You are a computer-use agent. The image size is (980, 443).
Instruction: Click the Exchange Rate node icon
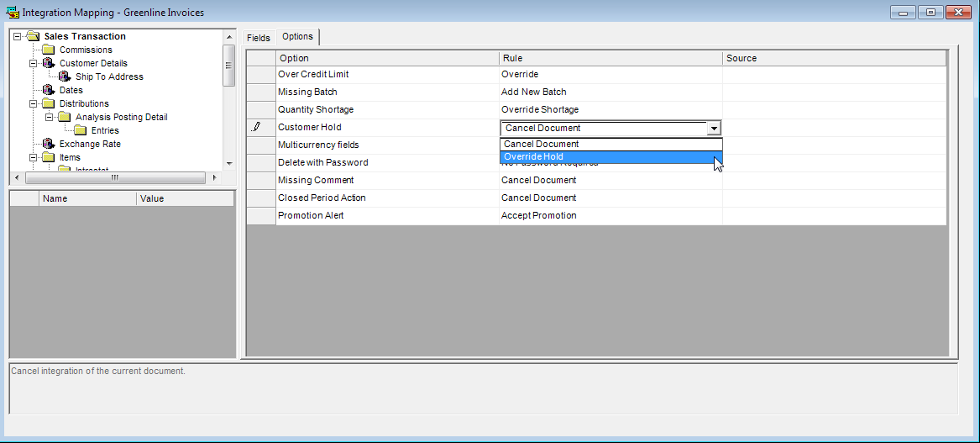48,144
